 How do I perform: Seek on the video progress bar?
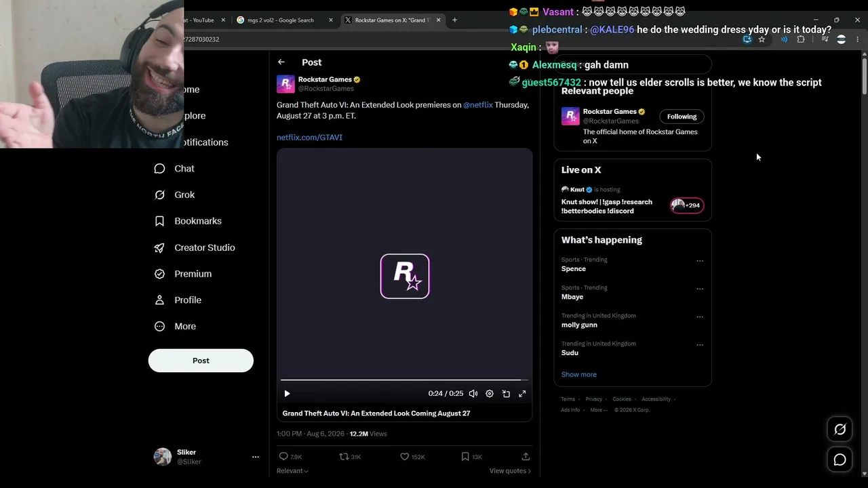(x=405, y=380)
